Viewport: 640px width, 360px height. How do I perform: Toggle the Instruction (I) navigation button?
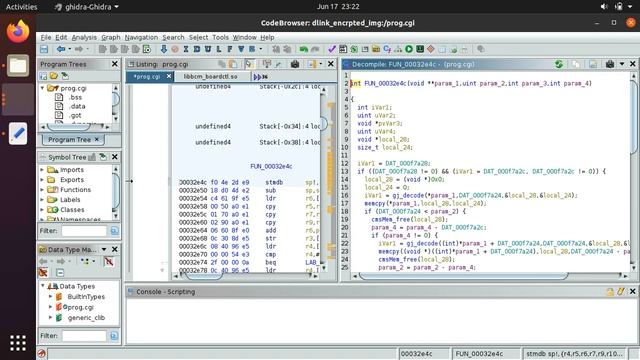click(x=186, y=49)
